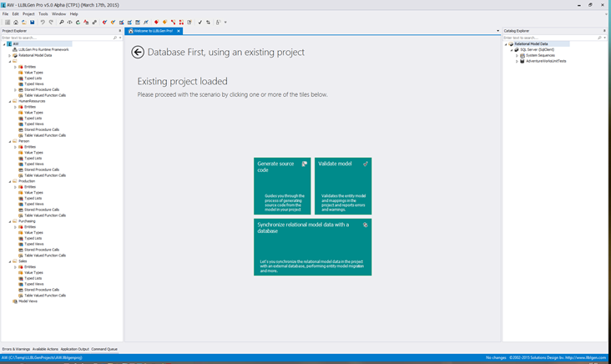Collapse the Production group
Image resolution: width=611 pixels, height=364 pixels.
pos(10,181)
